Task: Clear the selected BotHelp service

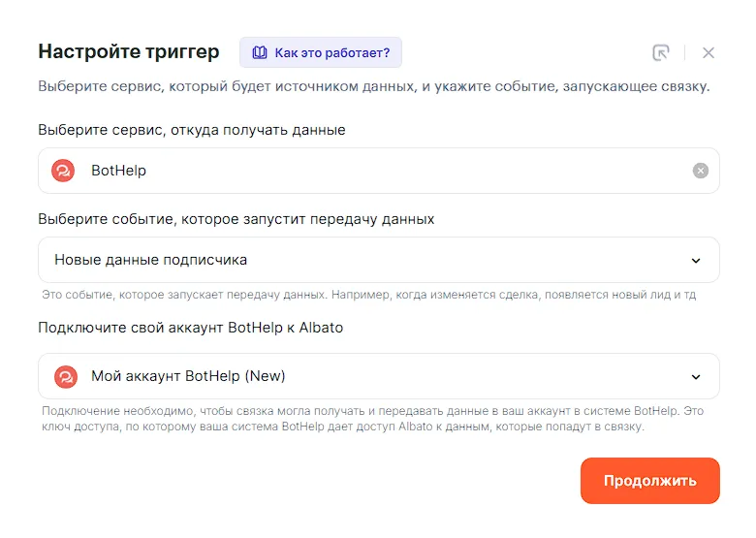Action: click(x=700, y=171)
